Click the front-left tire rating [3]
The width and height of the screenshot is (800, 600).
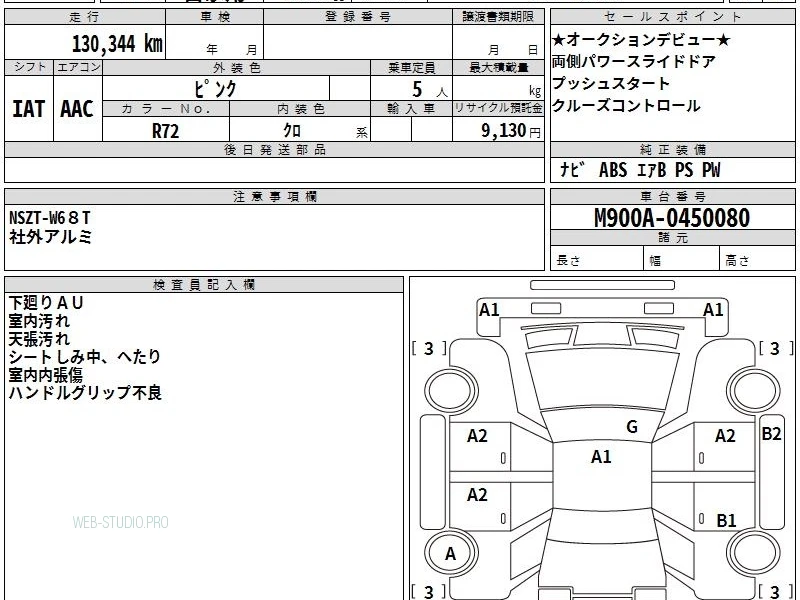[429, 348]
